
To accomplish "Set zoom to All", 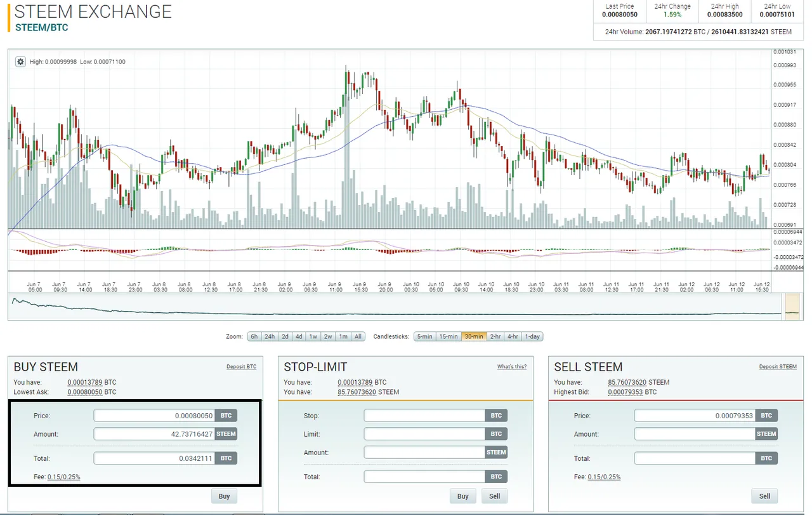I will (x=358, y=336).
